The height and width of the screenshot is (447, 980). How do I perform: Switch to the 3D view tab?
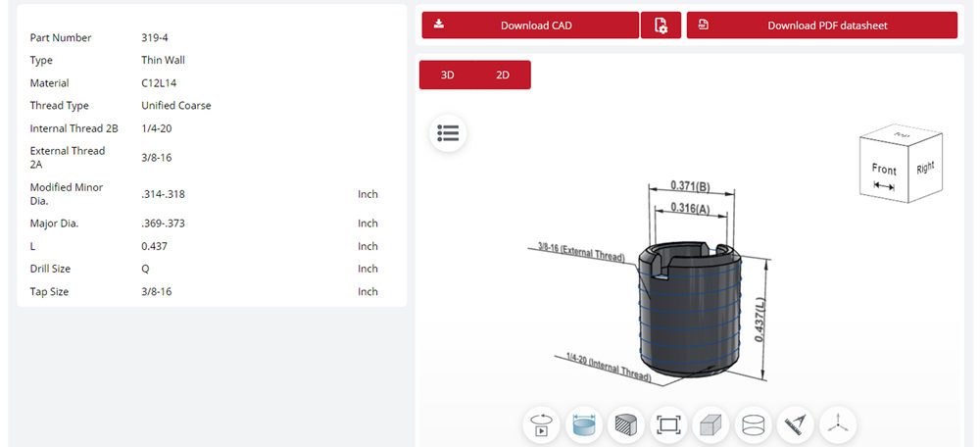tap(447, 74)
